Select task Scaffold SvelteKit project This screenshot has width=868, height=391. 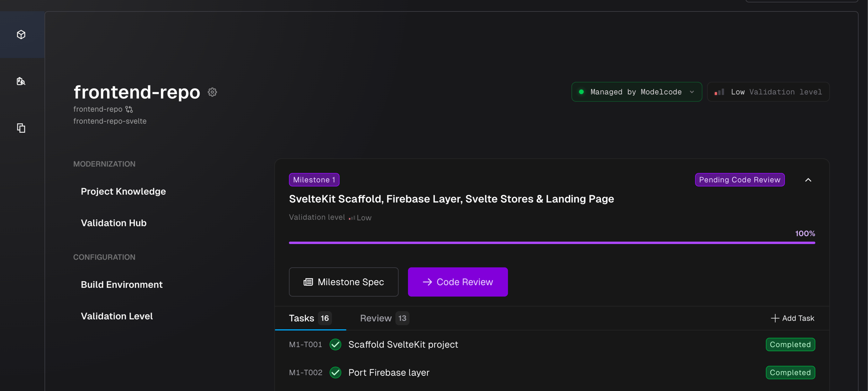(403, 345)
